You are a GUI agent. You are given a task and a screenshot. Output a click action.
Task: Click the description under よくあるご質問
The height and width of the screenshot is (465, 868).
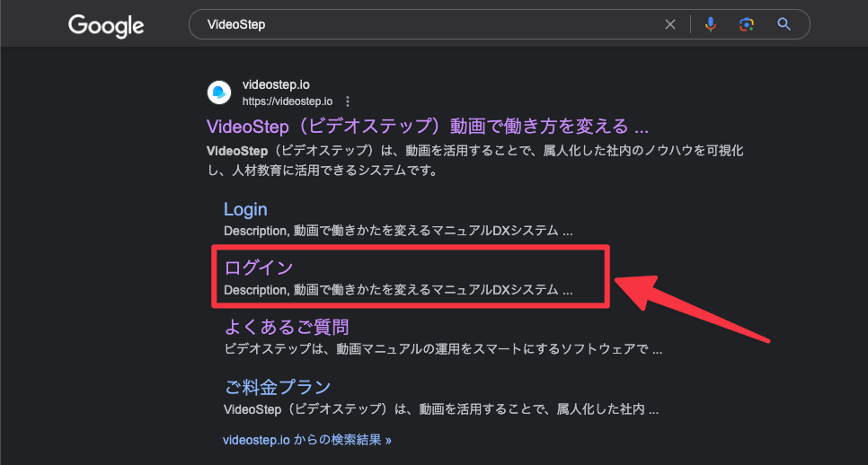point(443,349)
